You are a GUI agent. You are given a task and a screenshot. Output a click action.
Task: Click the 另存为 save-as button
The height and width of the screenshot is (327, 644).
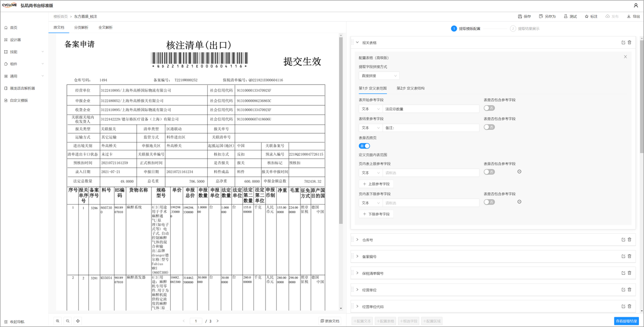(x=547, y=16)
